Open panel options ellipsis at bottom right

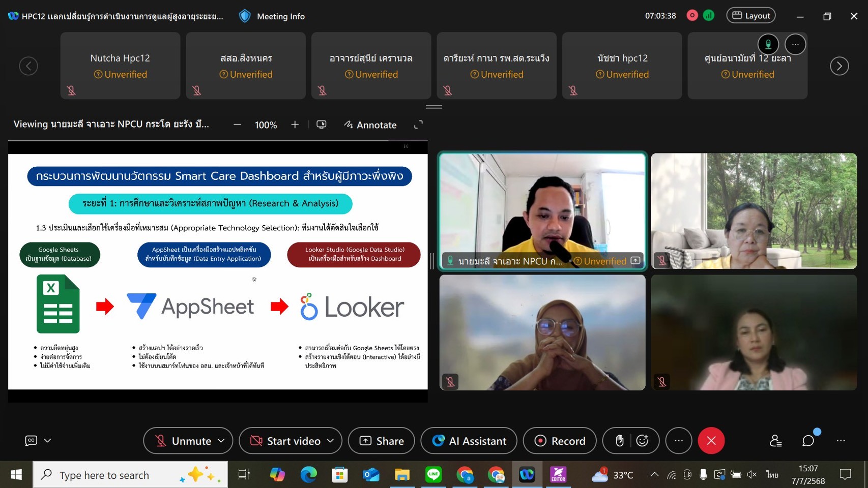tap(841, 441)
